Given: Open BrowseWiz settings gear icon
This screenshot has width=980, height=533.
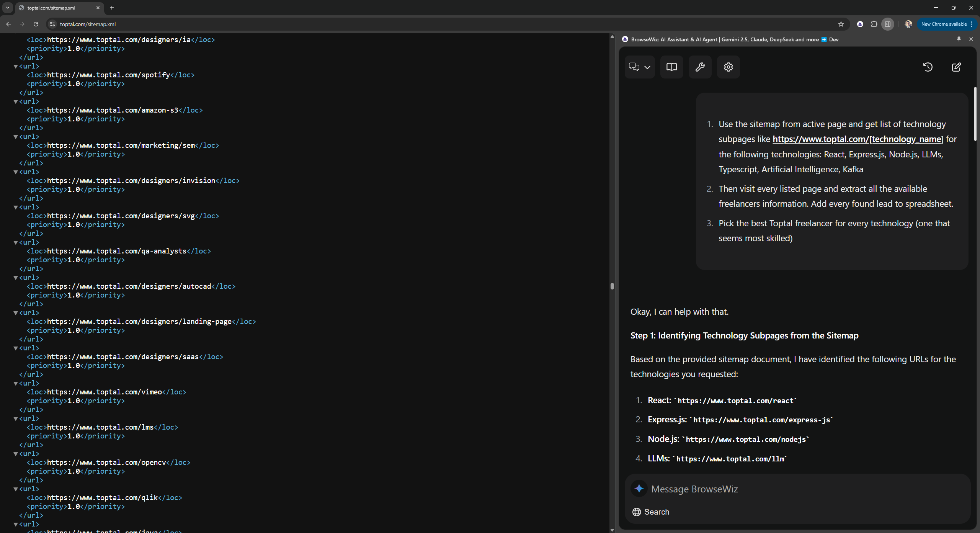Looking at the screenshot, I should pos(728,67).
